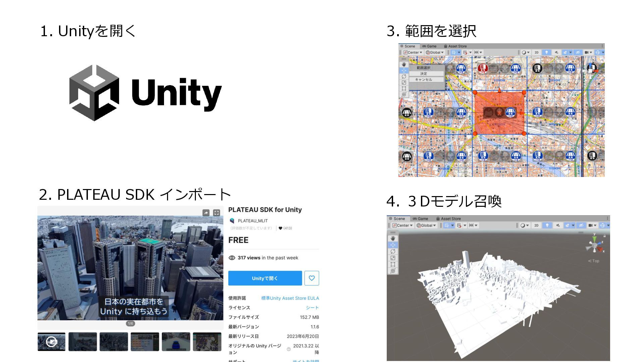This screenshot has width=644, height=362.
Task: Click the gizmo lock icon in the 3D model view
Action: point(604,236)
